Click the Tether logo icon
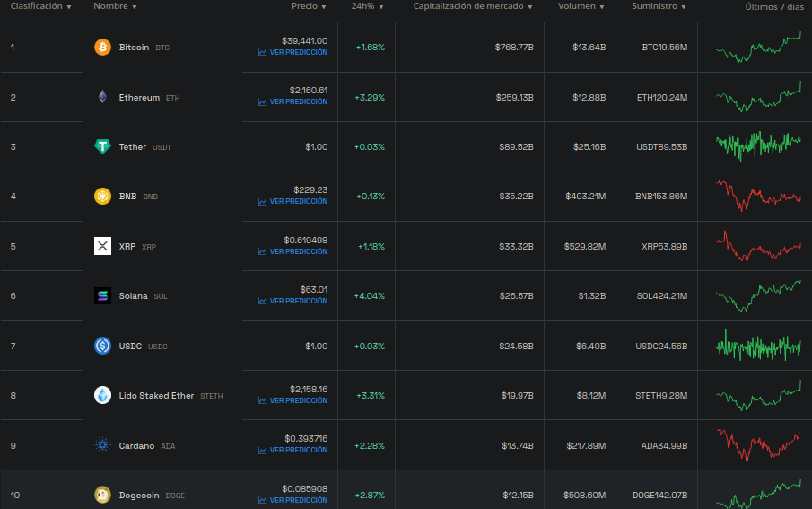812x509 pixels. 102,146
